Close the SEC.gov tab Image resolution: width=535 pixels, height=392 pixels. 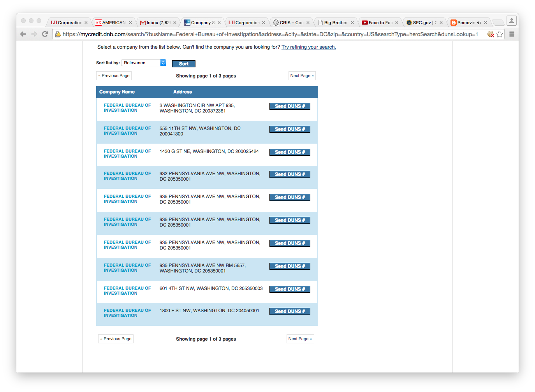pyautogui.click(x=441, y=23)
